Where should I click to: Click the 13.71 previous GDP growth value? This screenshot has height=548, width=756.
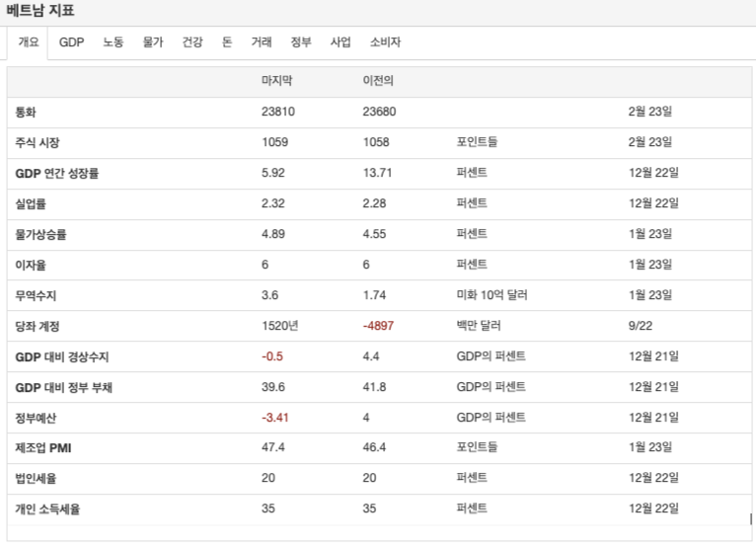378,173
